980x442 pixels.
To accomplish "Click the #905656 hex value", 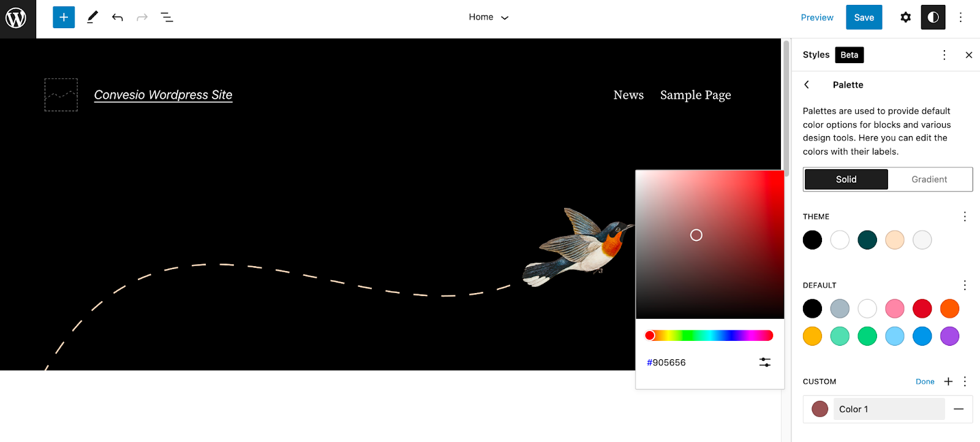I will click(666, 362).
